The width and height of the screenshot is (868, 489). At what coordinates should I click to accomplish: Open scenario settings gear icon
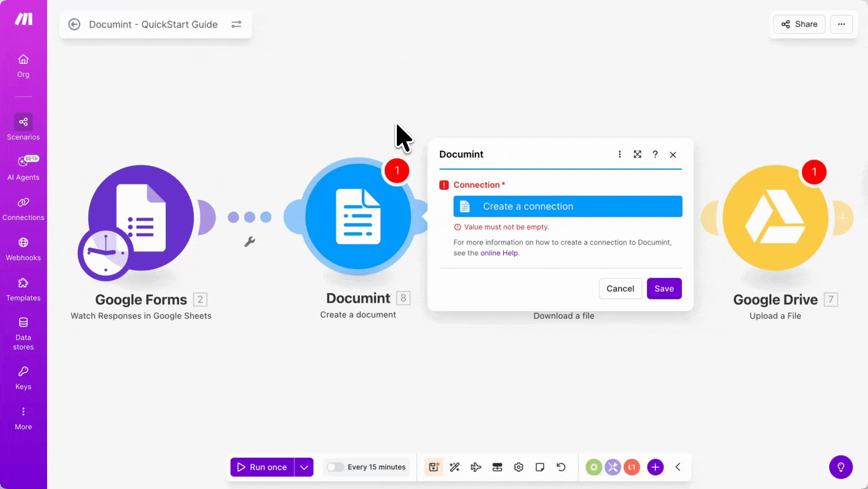pyautogui.click(x=518, y=467)
